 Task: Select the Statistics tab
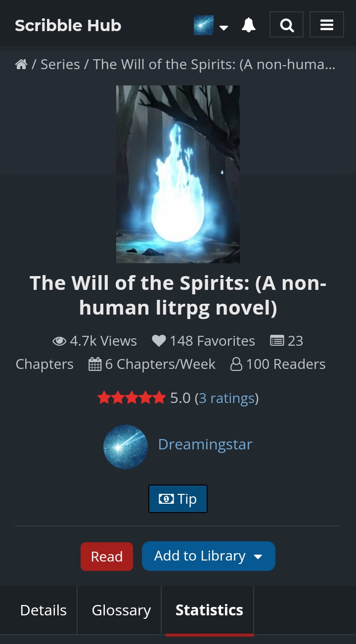tap(209, 610)
